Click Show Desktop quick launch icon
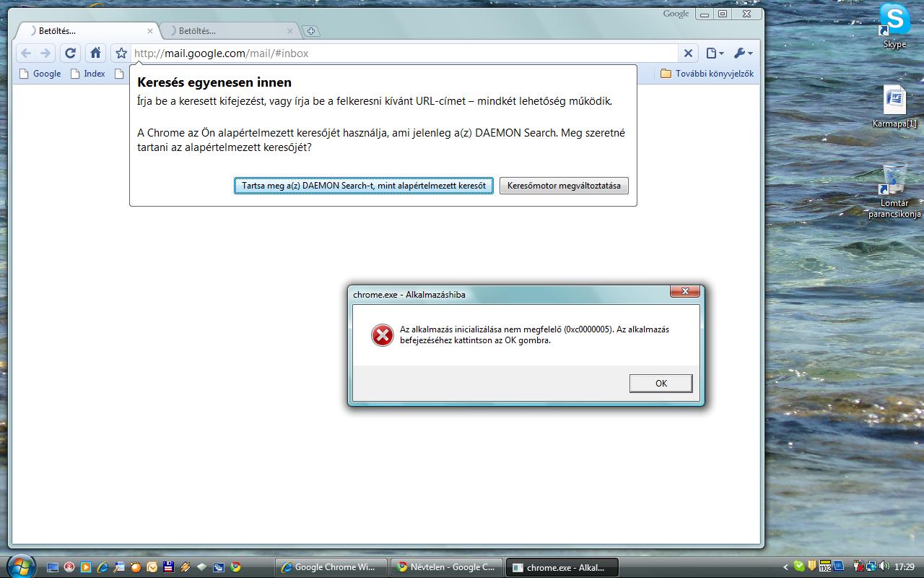Screen dimensions: 924x578 [x=53, y=567]
